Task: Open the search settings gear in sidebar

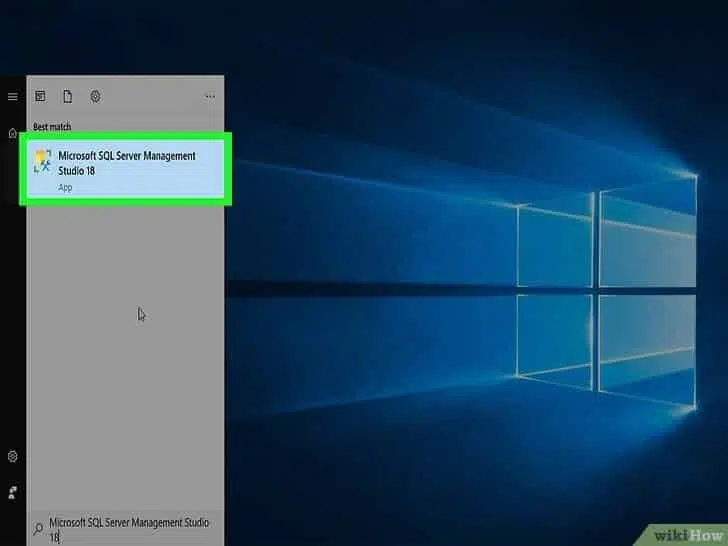Action: tap(12, 456)
